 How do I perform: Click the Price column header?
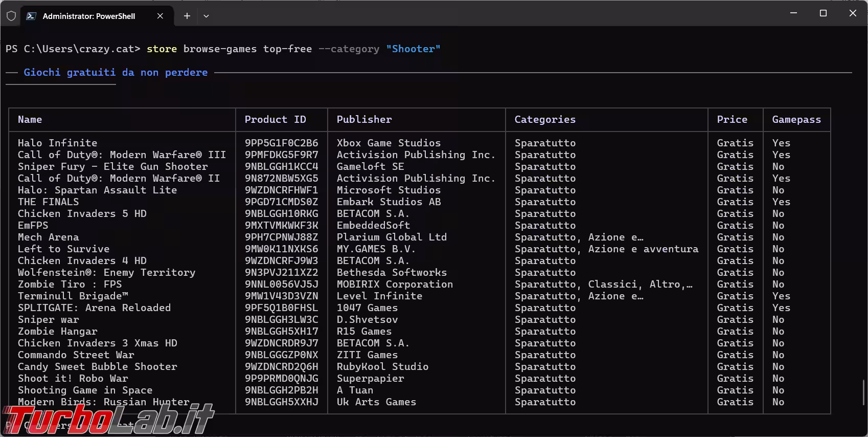(732, 119)
